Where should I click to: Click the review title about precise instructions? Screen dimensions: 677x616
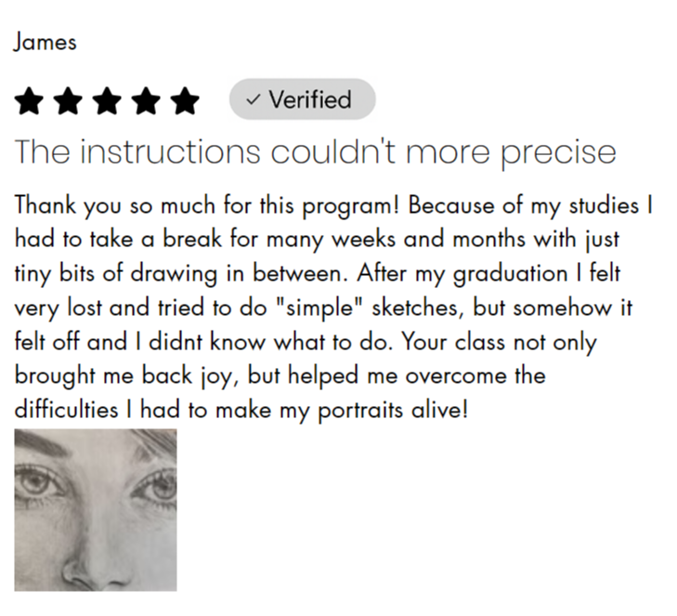315,152
